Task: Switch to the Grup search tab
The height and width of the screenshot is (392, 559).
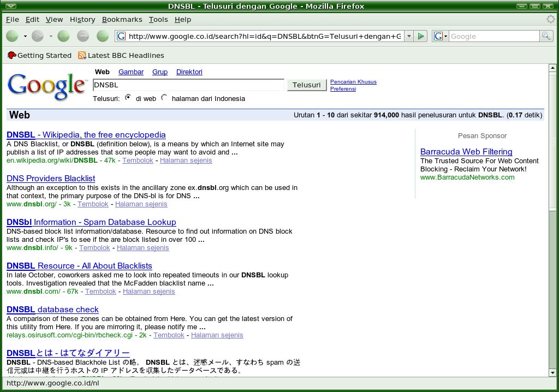Action: [160, 72]
